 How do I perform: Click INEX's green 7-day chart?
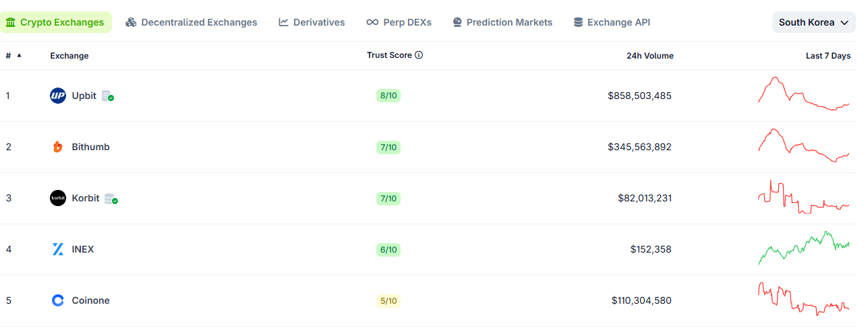point(803,248)
